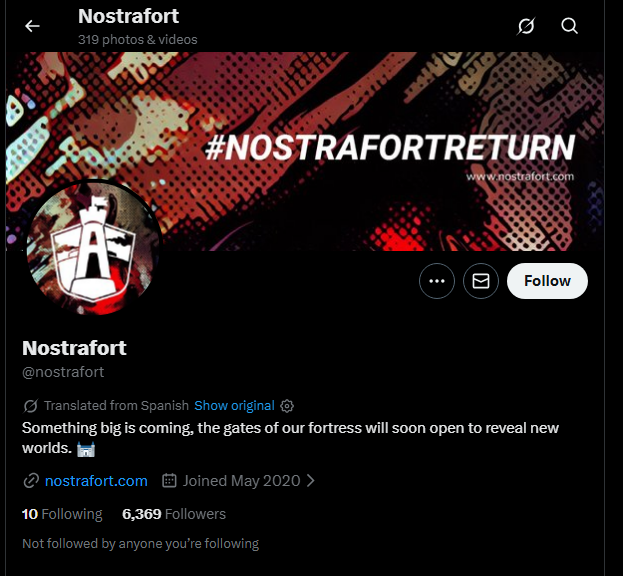Click the @nostrafort handle text
Image resolution: width=623 pixels, height=576 pixels.
click(x=63, y=372)
